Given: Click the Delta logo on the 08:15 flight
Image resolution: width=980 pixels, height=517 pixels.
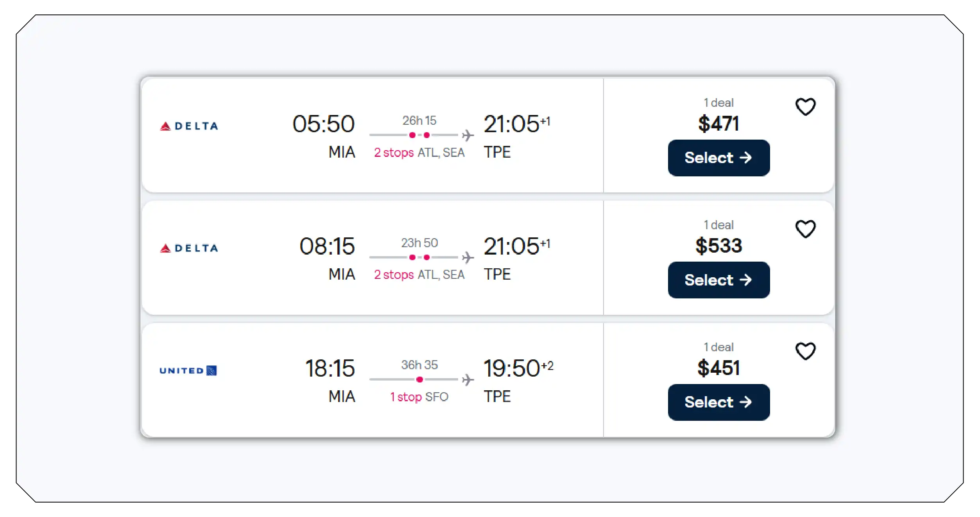Looking at the screenshot, I should pos(189,248).
